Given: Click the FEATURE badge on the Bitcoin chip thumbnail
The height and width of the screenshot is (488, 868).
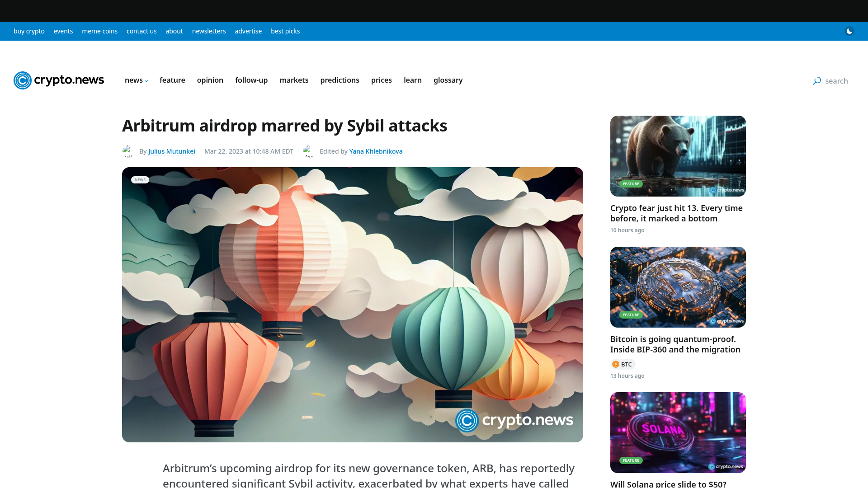Looking at the screenshot, I should [x=631, y=315].
